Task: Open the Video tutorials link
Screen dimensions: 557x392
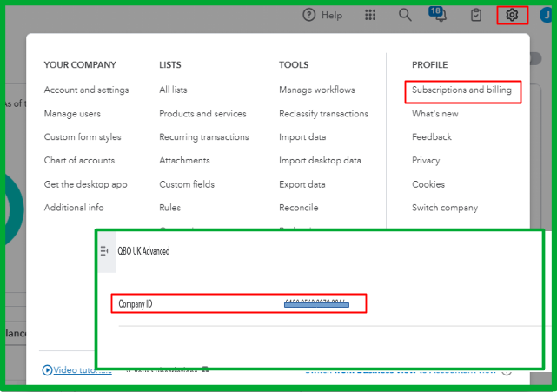Action: pos(83,370)
